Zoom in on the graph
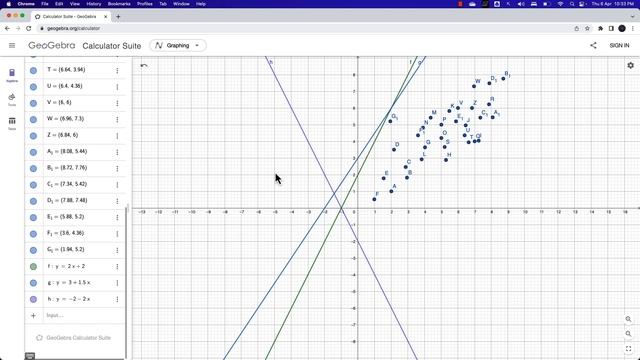 click(x=628, y=319)
